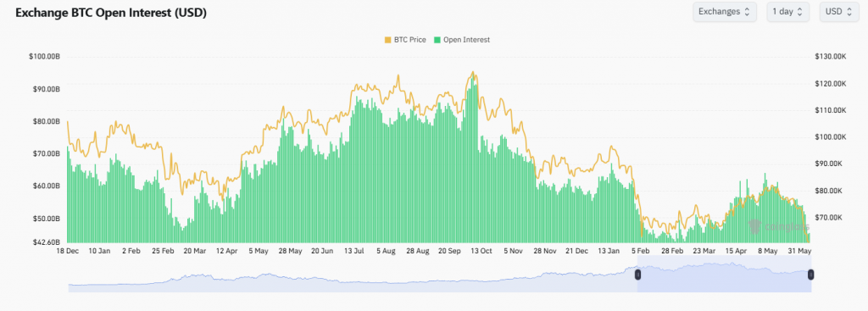Click the '$100.00B' left axis label
The image size is (868, 311).
45,57
